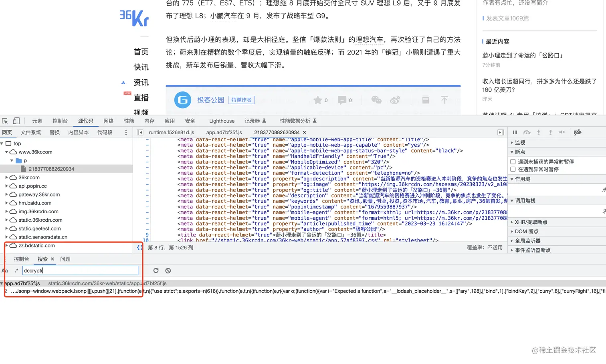Click the step debugger button
The image size is (606, 364).
(x=562, y=132)
